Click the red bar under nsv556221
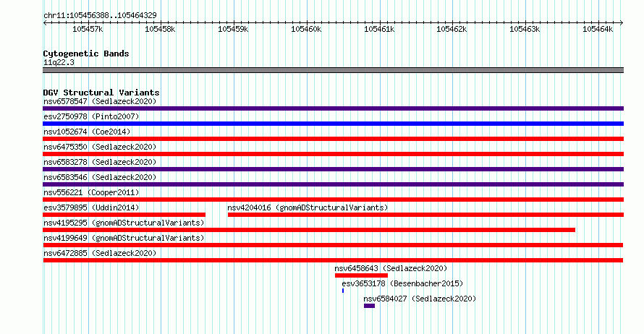 333,200
